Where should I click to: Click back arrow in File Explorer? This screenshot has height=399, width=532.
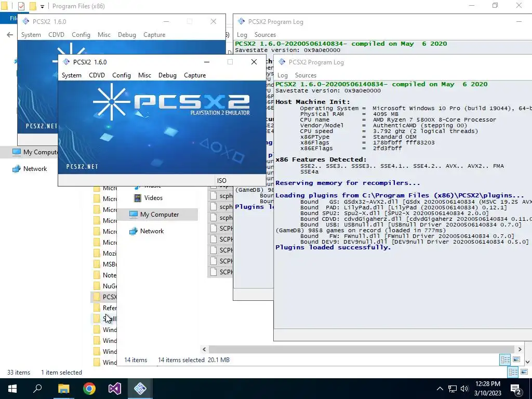tap(10, 35)
